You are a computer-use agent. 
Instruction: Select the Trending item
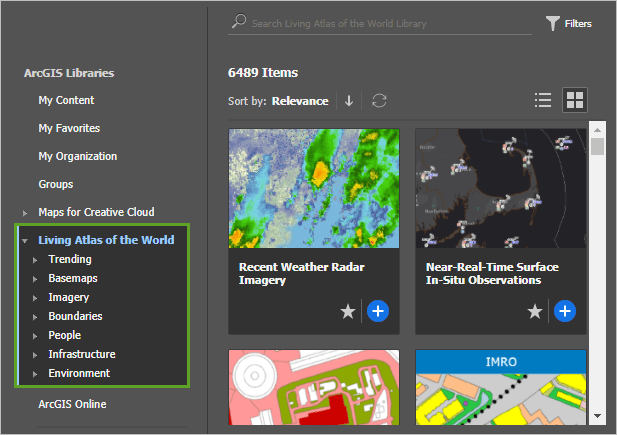coord(70,259)
